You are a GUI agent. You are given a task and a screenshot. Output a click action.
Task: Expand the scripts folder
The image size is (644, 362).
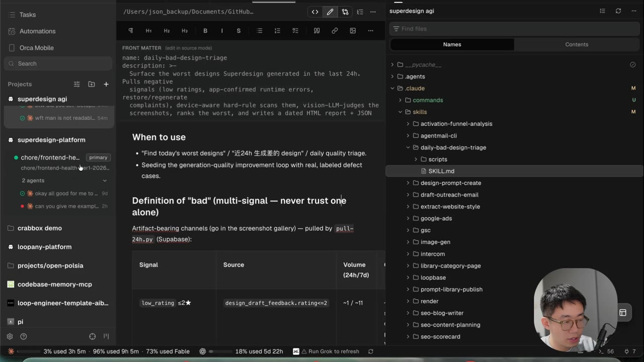416,159
